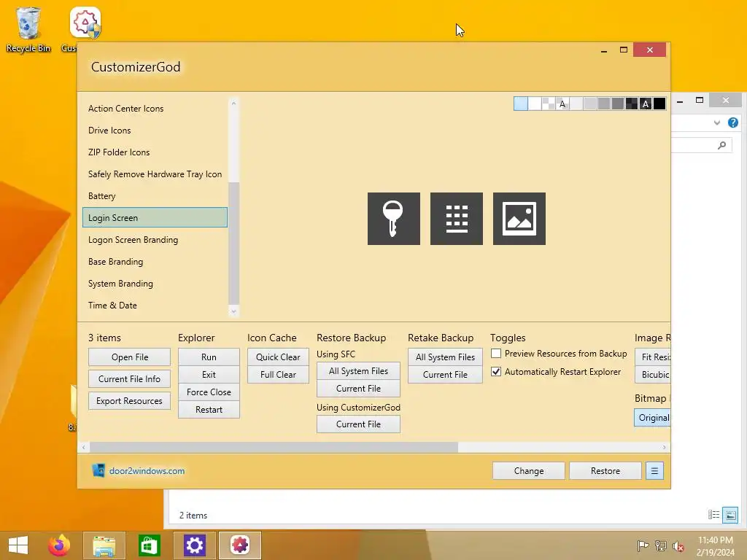Switch Explorer to details view icon
Screen dimensions: 747x560
click(x=713, y=515)
